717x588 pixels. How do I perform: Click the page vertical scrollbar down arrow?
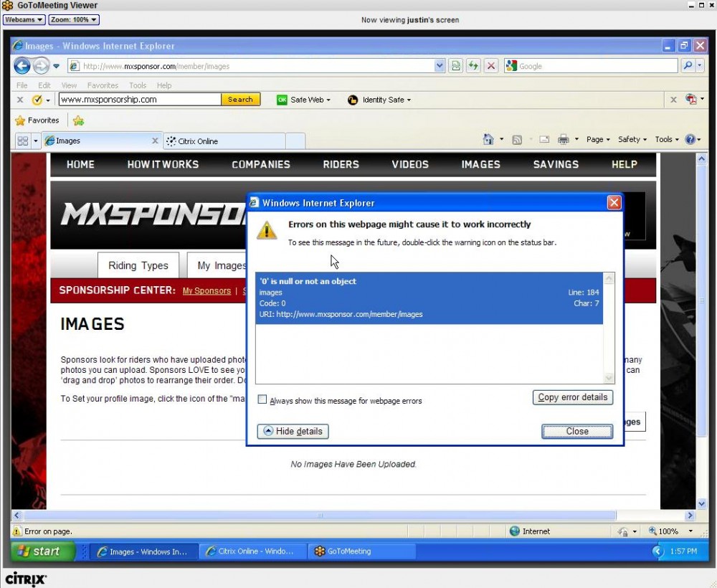click(701, 504)
